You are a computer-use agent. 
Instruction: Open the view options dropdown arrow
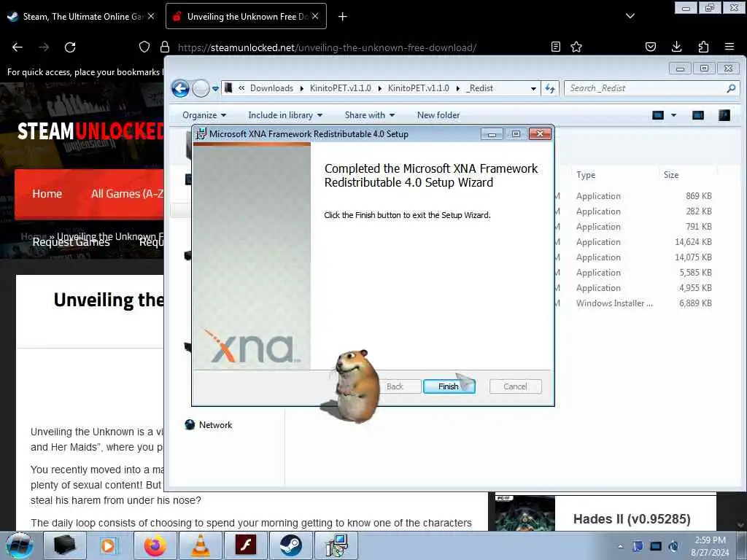point(673,115)
